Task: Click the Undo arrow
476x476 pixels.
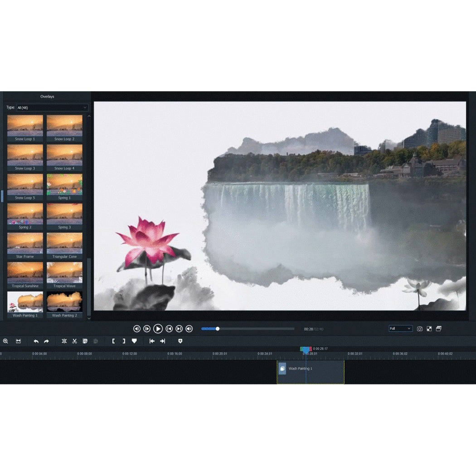Action: (36, 341)
